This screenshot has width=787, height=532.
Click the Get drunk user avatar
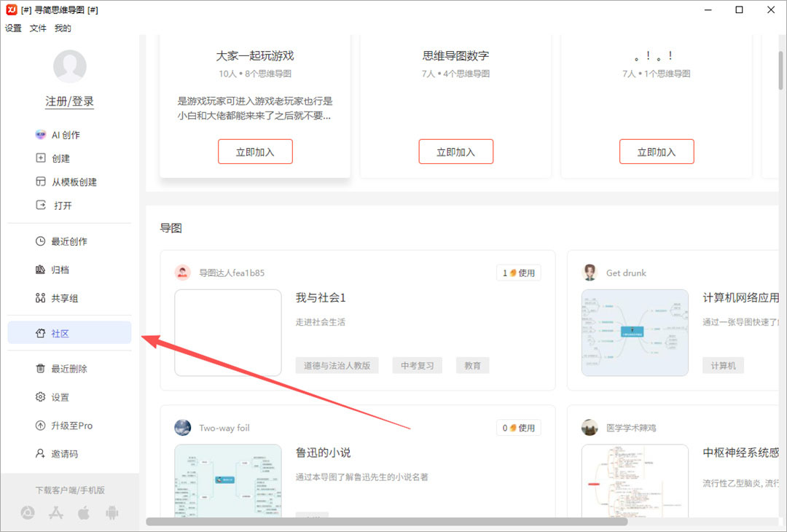(x=590, y=273)
